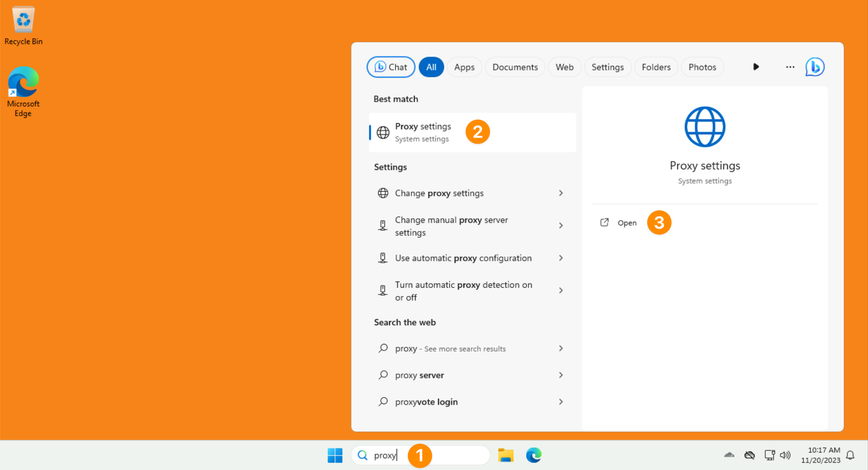The height and width of the screenshot is (470, 868).
Task: Click the scroll-right arrow for filter tabs
Action: (756, 67)
